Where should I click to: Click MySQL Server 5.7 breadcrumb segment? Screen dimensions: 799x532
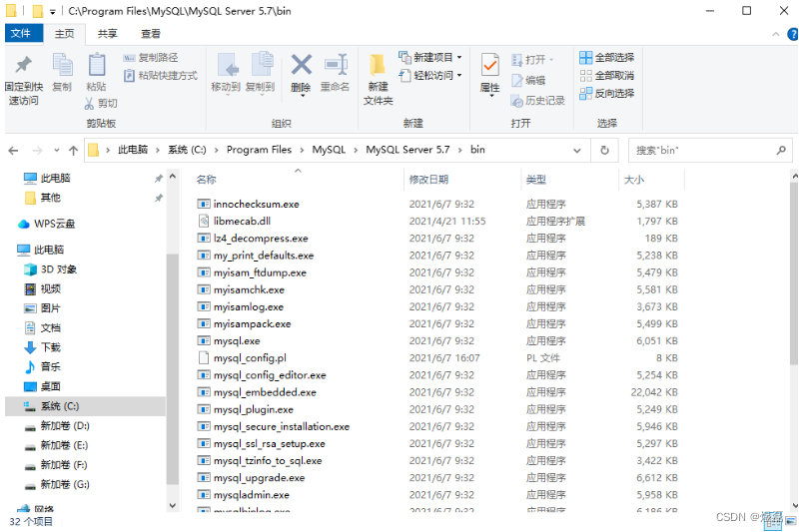point(407,150)
